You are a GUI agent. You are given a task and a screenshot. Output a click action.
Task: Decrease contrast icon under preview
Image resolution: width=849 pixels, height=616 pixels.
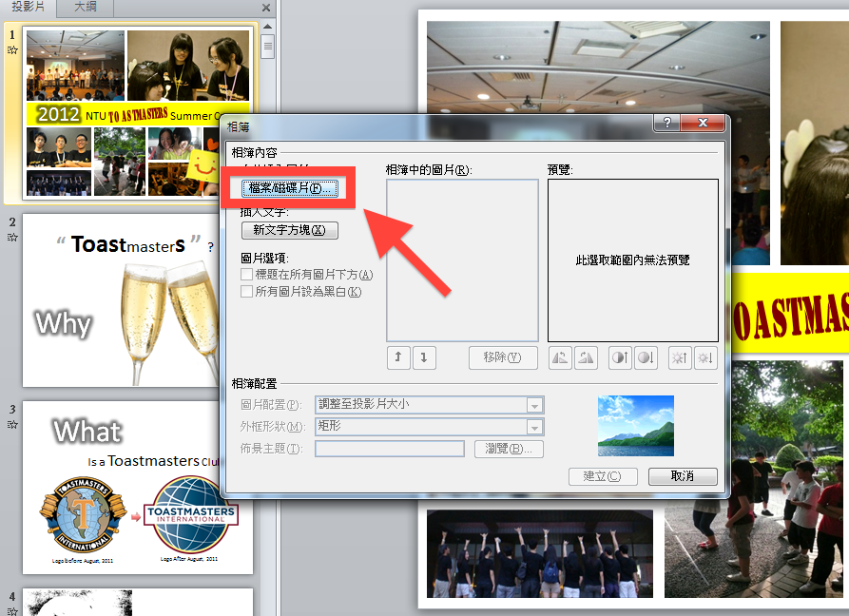646,357
